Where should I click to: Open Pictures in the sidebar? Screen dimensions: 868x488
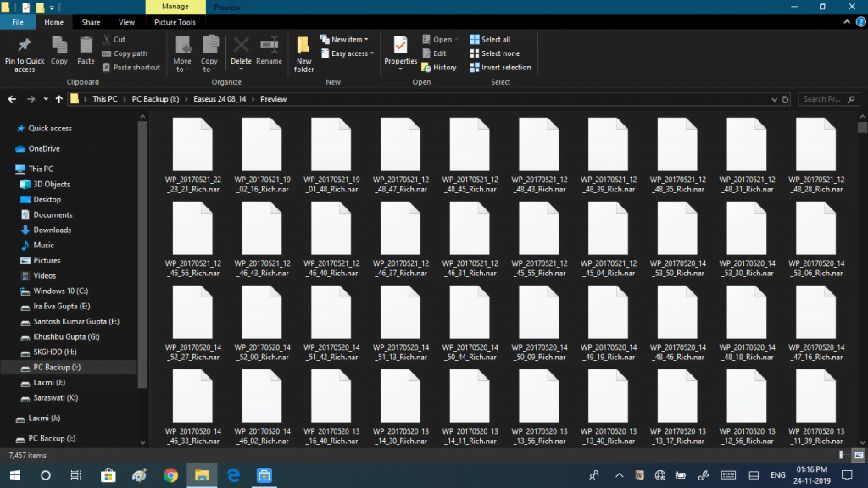(x=41, y=261)
